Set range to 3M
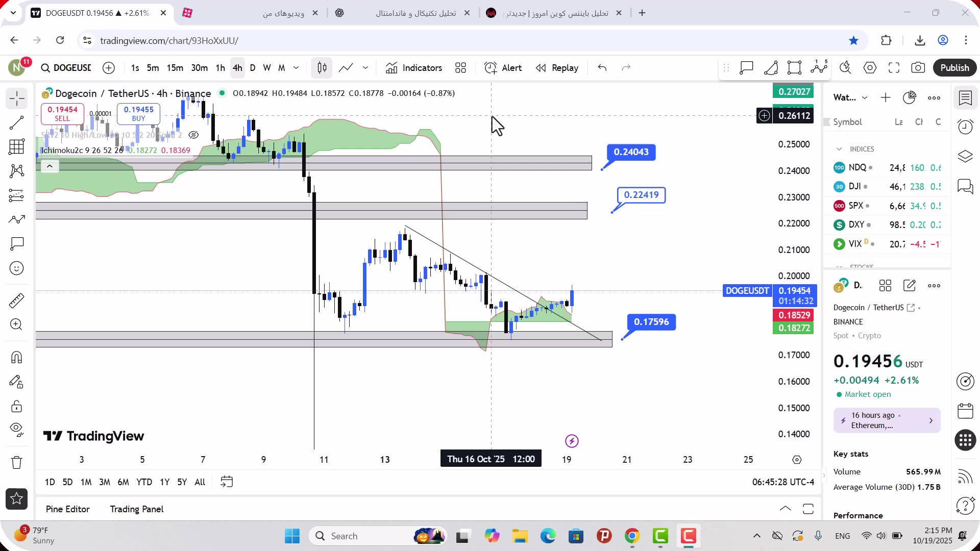The height and width of the screenshot is (551, 980). [105, 482]
